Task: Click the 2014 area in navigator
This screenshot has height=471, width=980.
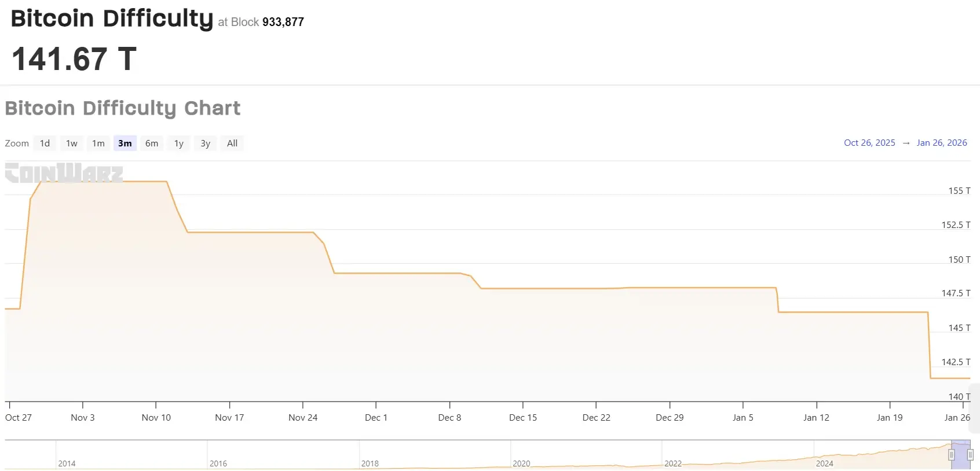Action: tap(67, 457)
